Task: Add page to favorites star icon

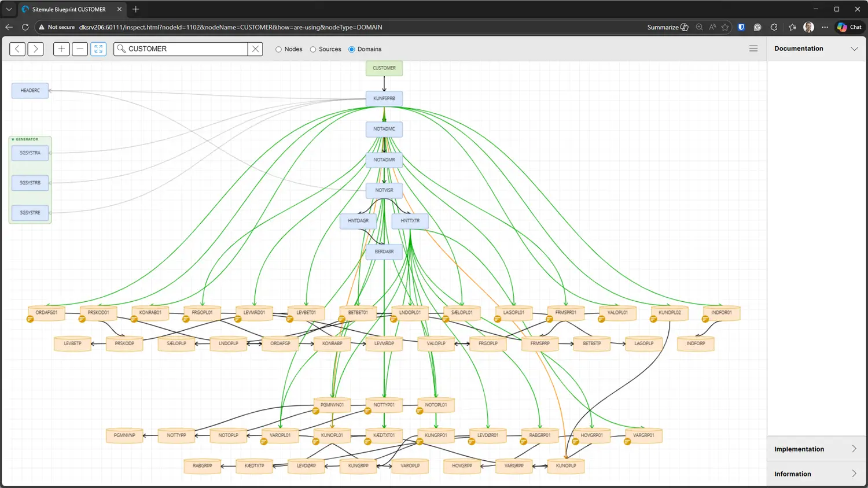Action: coord(725,27)
